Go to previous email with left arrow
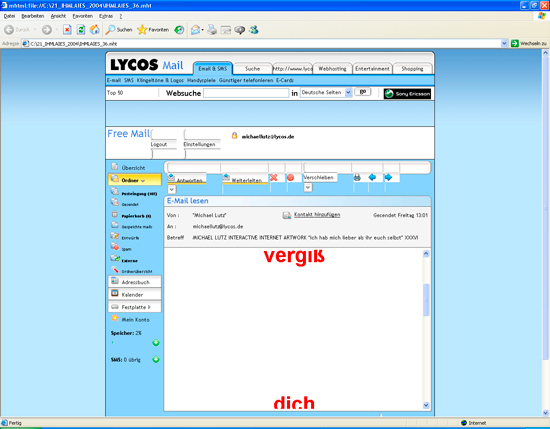Image resolution: width=550 pixels, height=429 pixels. pos(373,177)
